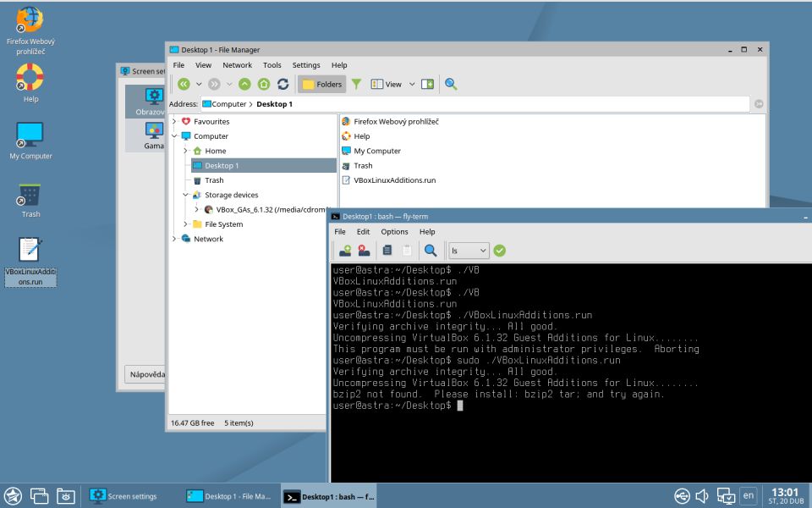Switch to bash terminal taskbar button
Image resolution: width=812 pixels, height=508 pixels.
329,496
